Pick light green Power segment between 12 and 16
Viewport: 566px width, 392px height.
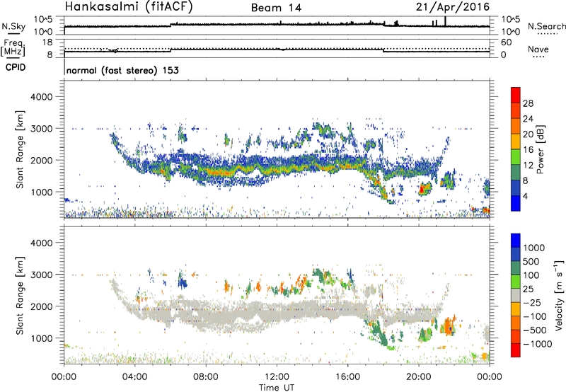tap(516, 156)
